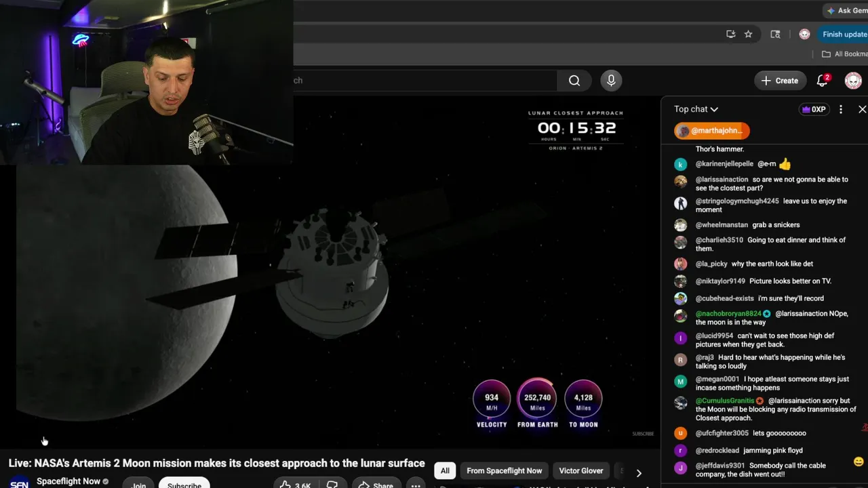The width and height of the screenshot is (868, 488).
Task: Click message 'why the earth look like det'
Action: (772, 264)
